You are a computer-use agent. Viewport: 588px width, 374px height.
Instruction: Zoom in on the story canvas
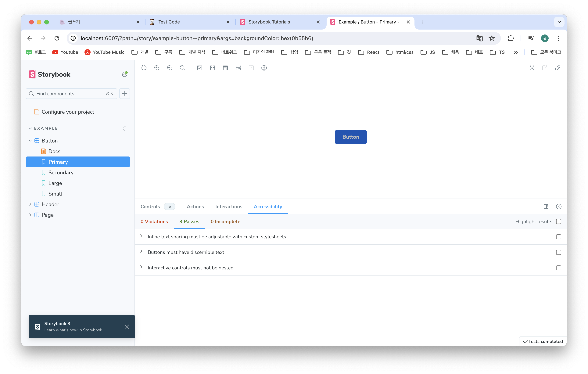pos(157,68)
